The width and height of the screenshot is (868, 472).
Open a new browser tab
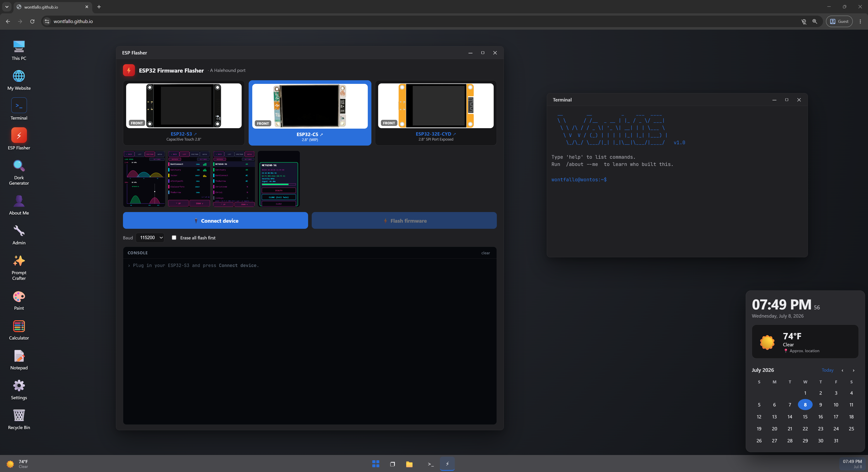coord(99,7)
